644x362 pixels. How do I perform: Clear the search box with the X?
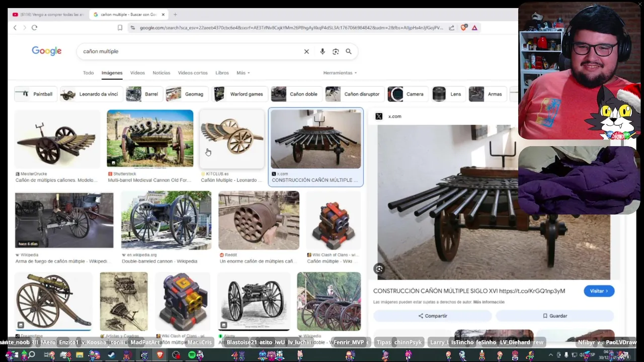[x=306, y=51]
